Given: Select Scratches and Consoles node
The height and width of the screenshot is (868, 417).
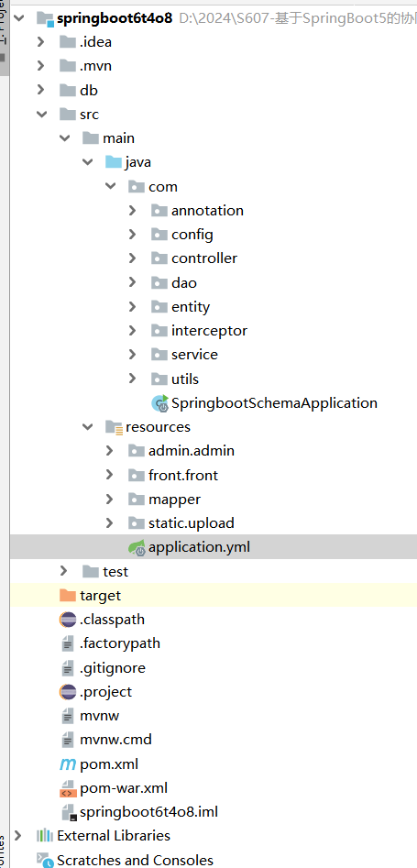Looking at the screenshot, I should [x=135, y=860].
